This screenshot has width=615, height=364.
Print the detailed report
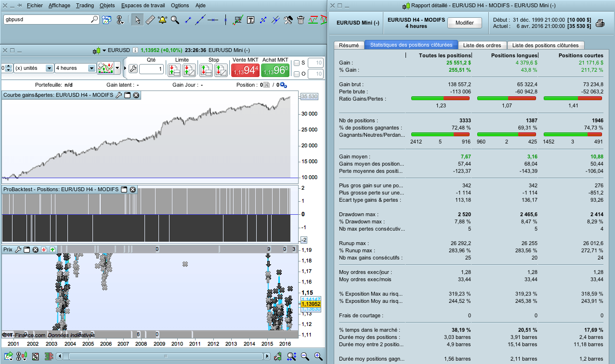600,23
